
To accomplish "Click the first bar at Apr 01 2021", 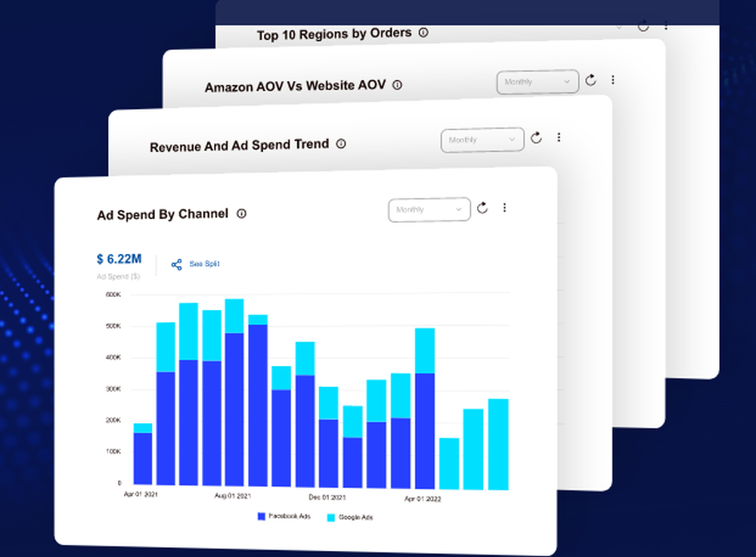I will (143, 454).
